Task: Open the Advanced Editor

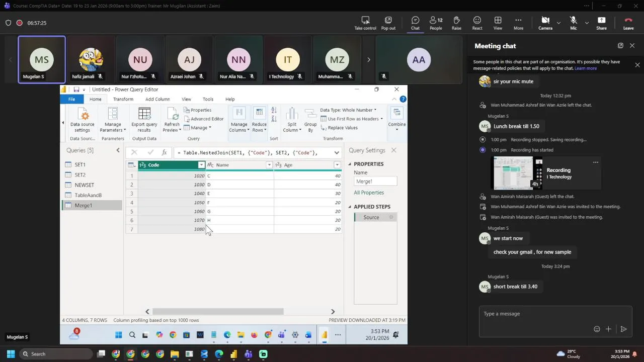Action: pyautogui.click(x=203, y=119)
